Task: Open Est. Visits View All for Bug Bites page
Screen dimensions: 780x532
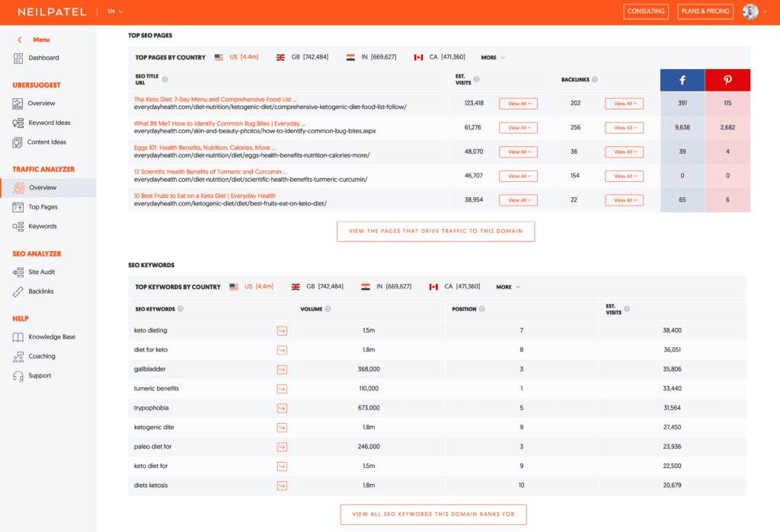Action: pyautogui.click(x=518, y=128)
